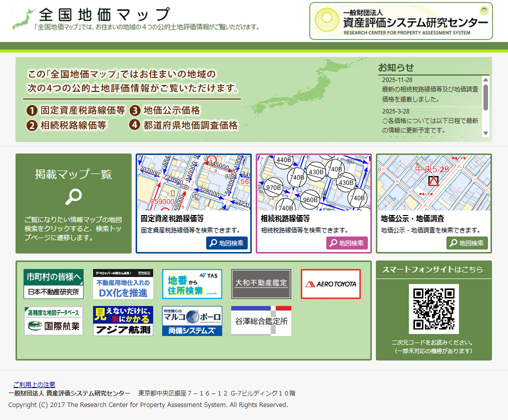The image size is (508, 420).
Task: Open the 日本不動産研究所 banner
Action: (x=54, y=283)
